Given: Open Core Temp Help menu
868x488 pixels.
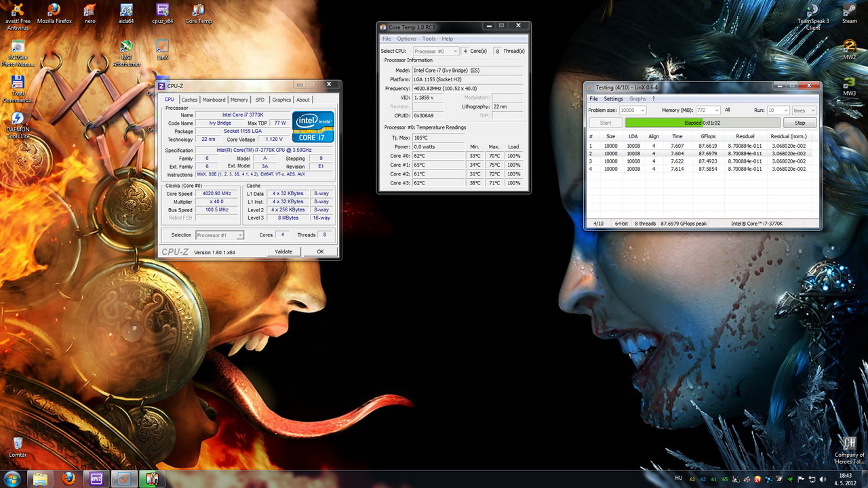Looking at the screenshot, I should click(x=448, y=39).
